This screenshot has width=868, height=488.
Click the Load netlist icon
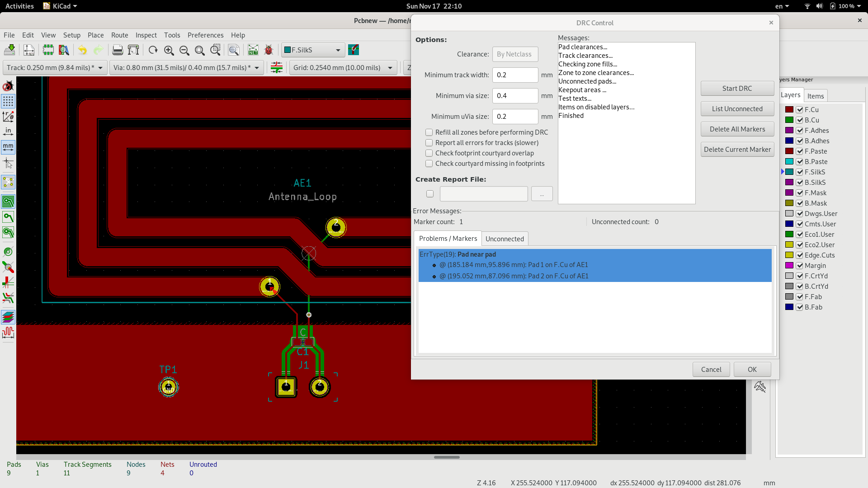pyautogui.click(x=253, y=50)
